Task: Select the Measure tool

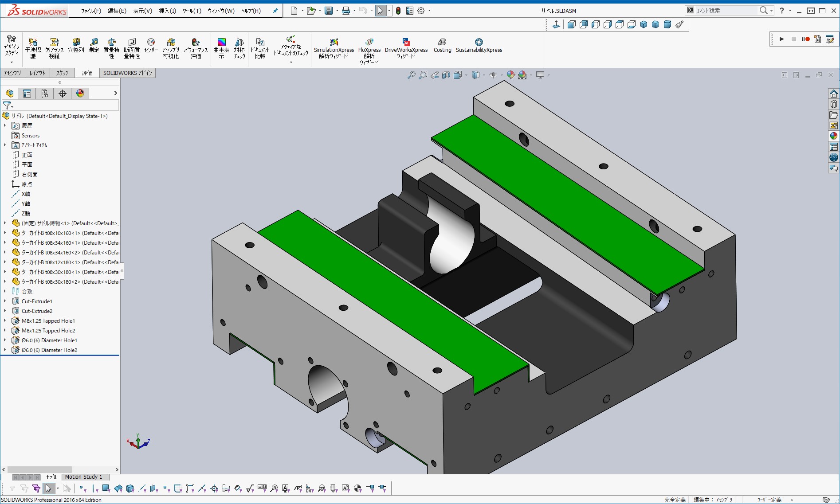Action: pos(94,45)
